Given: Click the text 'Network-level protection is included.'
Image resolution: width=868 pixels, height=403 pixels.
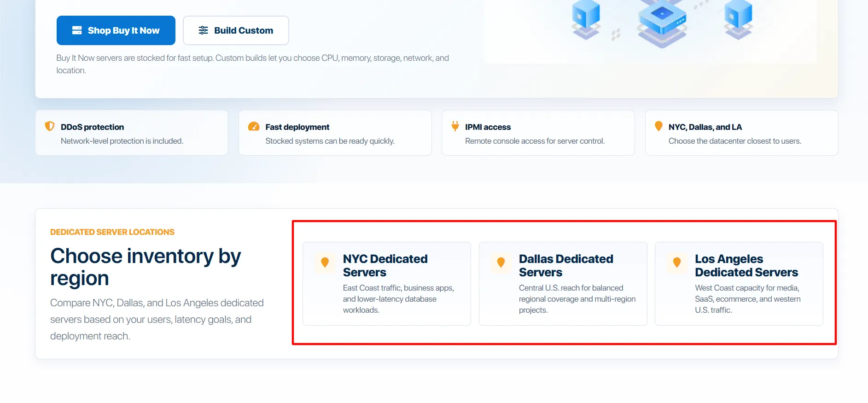Looking at the screenshot, I should pos(122,141).
